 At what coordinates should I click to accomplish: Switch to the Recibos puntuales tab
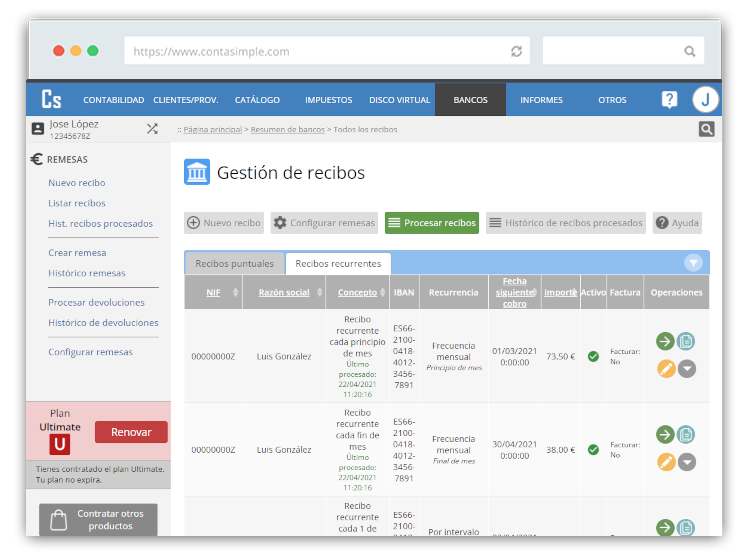coord(234,263)
